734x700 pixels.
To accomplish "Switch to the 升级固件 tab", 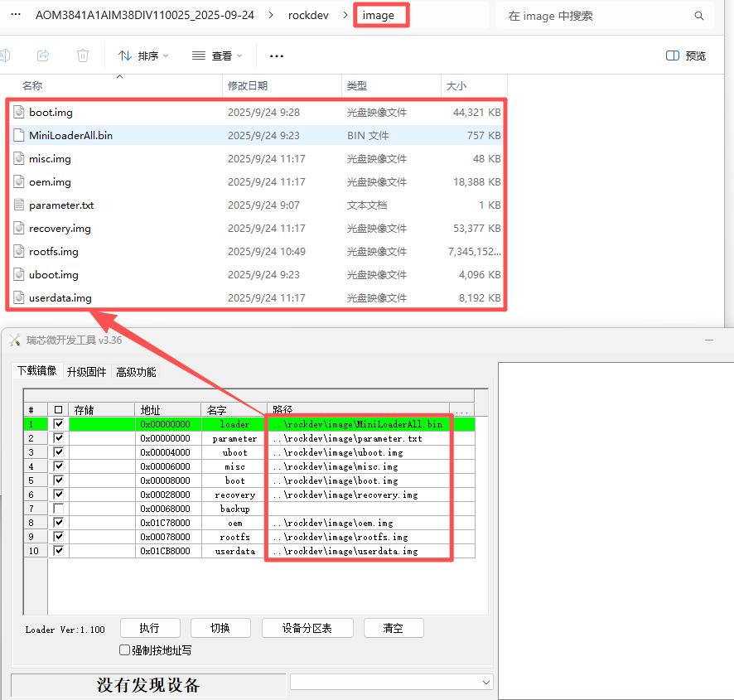I will [x=87, y=372].
